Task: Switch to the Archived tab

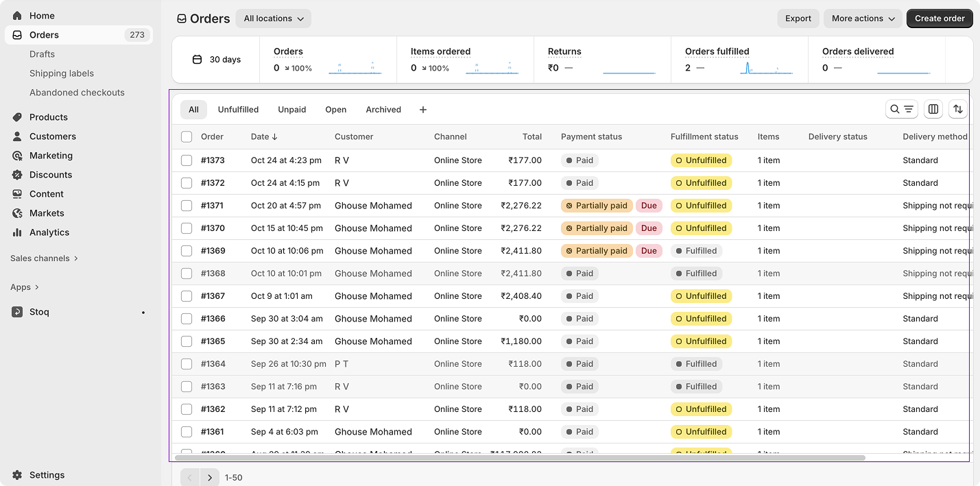Action: click(383, 109)
